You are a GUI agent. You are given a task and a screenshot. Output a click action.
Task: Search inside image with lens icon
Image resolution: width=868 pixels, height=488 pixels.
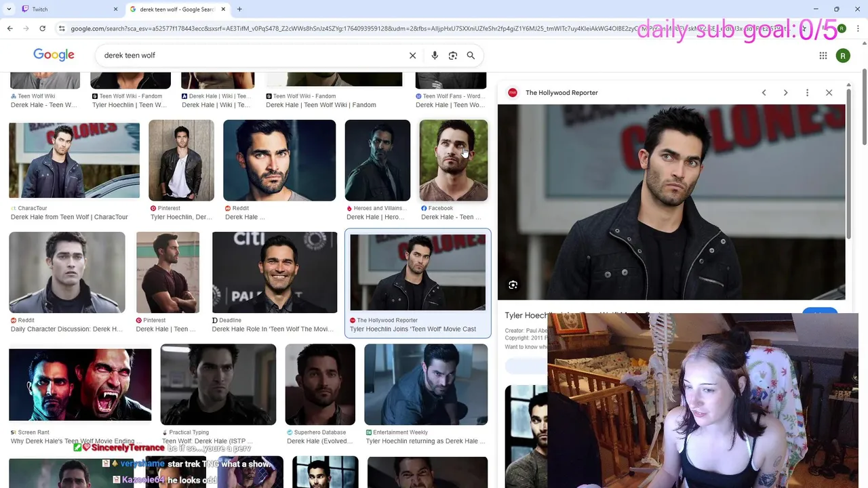coord(513,285)
